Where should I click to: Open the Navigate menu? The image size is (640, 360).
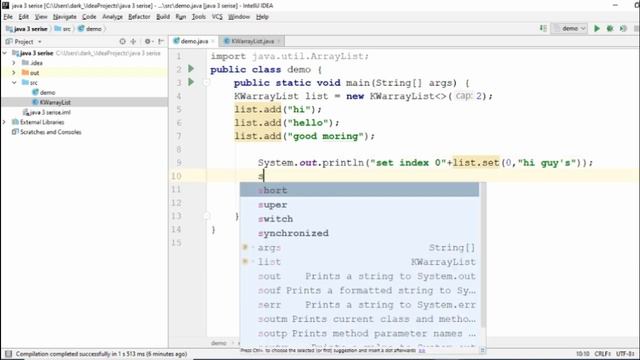[x=64, y=17]
